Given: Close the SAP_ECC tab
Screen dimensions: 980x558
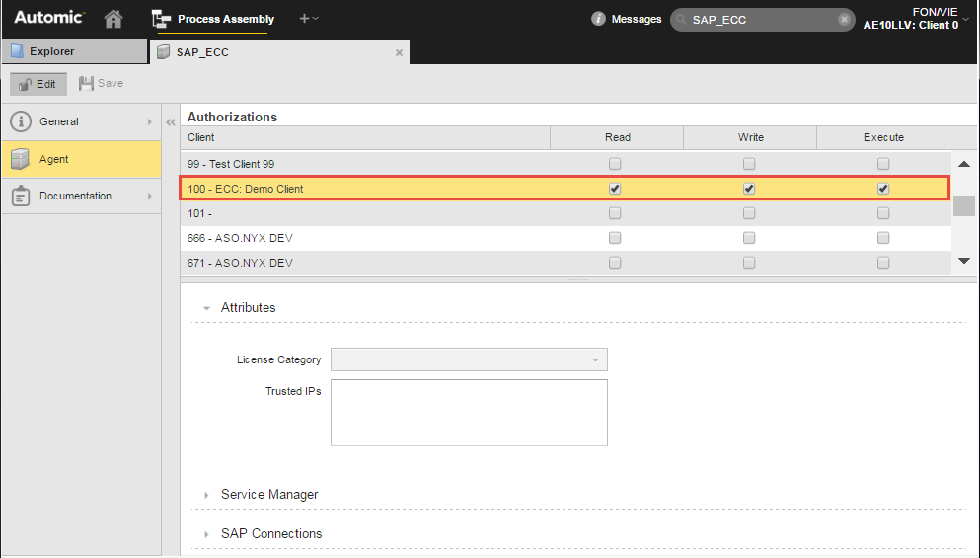Looking at the screenshot, I should [399, 53].
